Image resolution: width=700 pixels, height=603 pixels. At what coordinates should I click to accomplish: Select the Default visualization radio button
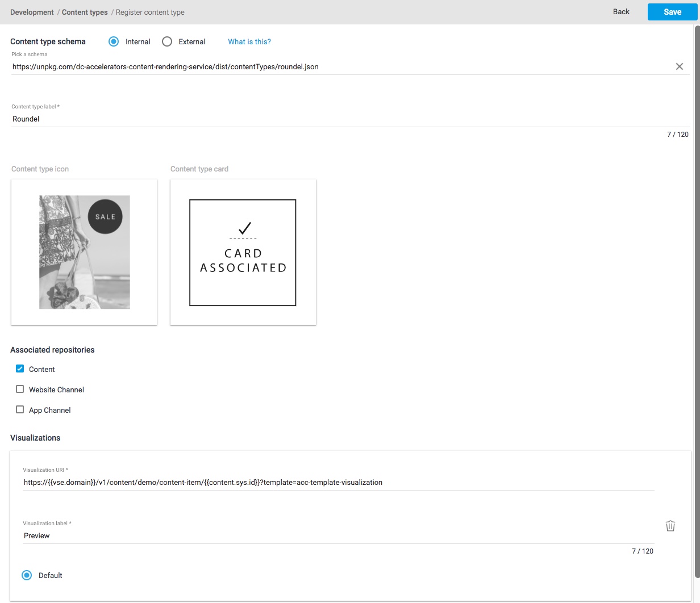click(x=27, y=575)
